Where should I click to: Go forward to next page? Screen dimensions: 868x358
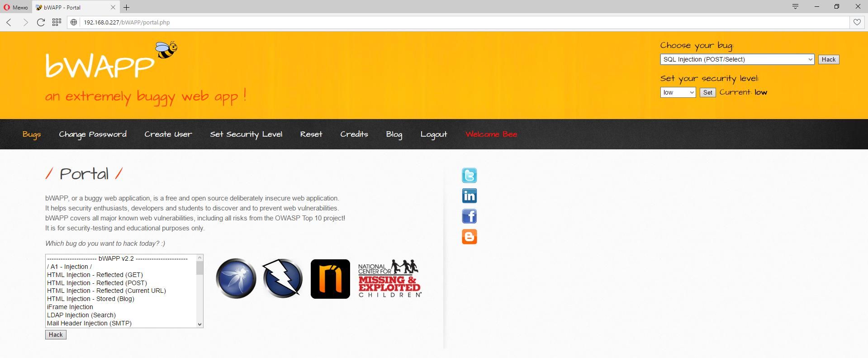coord(25,22)
